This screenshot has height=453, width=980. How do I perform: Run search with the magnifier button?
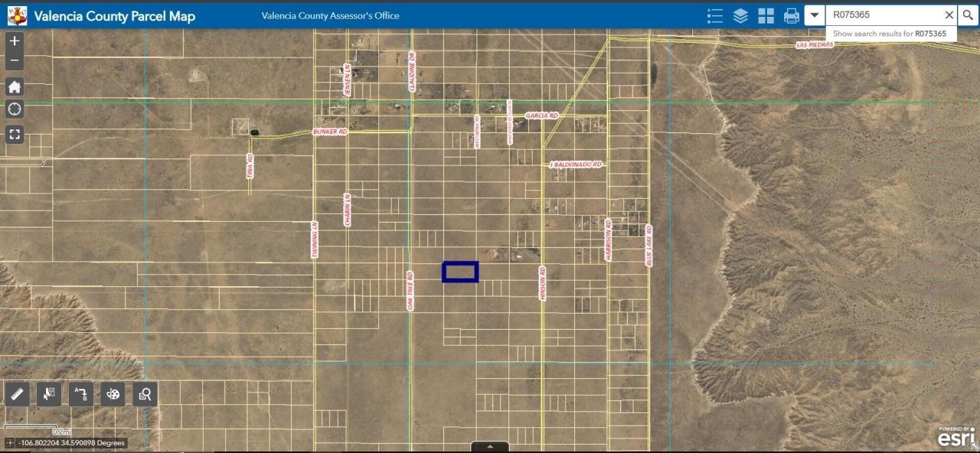[x=969, y=15]
